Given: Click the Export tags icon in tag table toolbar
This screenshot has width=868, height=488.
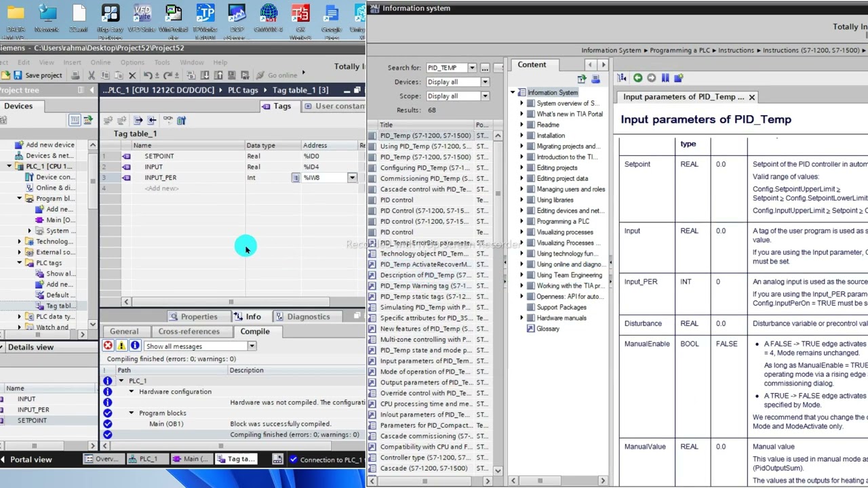Looking at the screenshot, I should click(x=138, y=121).
